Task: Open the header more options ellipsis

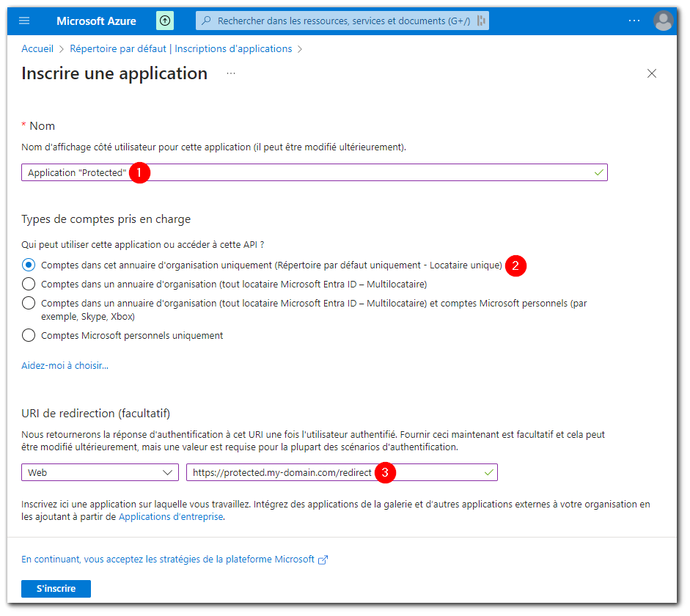Action: (x=634, y=21)
